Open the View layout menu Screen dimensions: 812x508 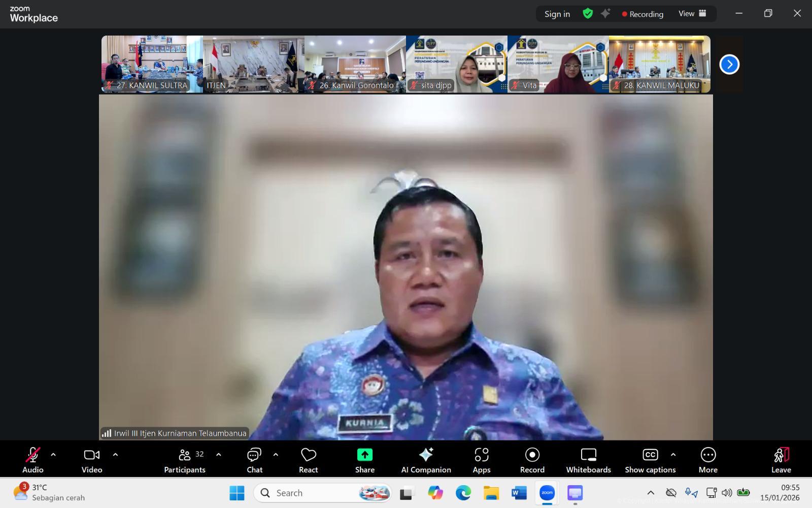click(x=692, y=14)
